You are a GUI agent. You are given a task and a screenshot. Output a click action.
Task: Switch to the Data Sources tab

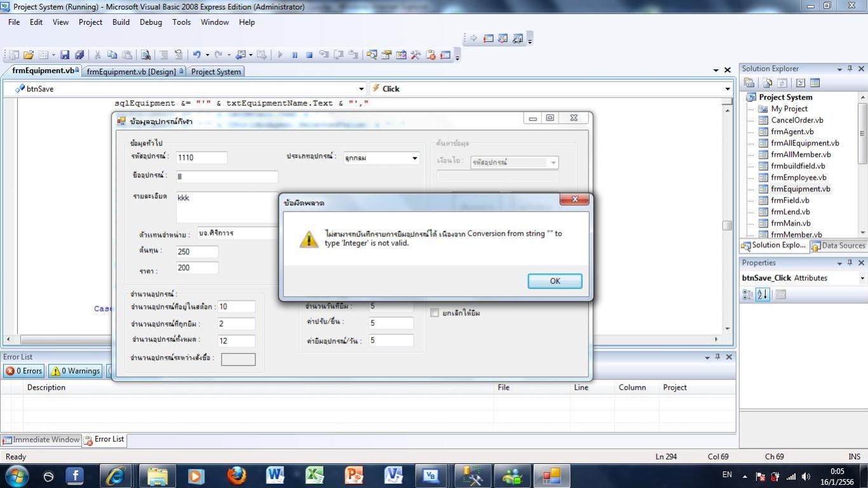[838, 246]
